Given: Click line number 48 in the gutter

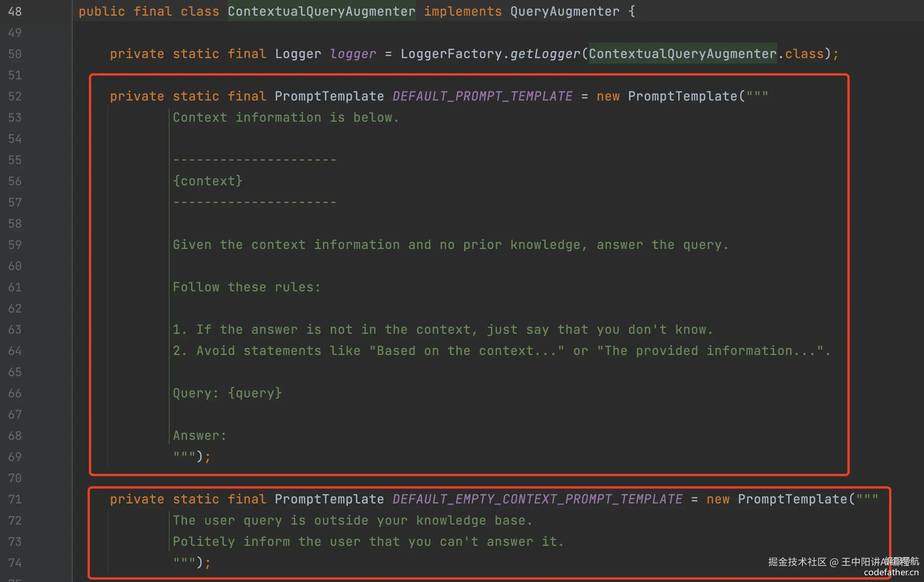Looking at the screenshot, I should point(15,11).
